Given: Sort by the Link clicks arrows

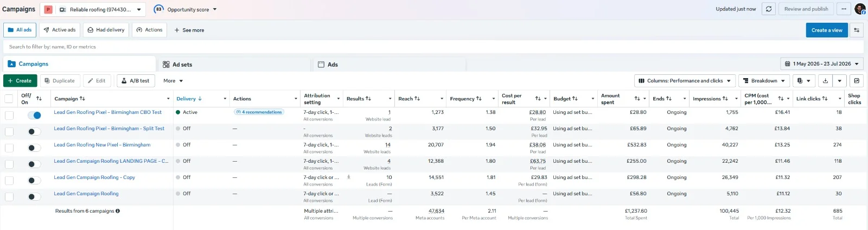Looking at the screenshot, I should tap(825, 99).
